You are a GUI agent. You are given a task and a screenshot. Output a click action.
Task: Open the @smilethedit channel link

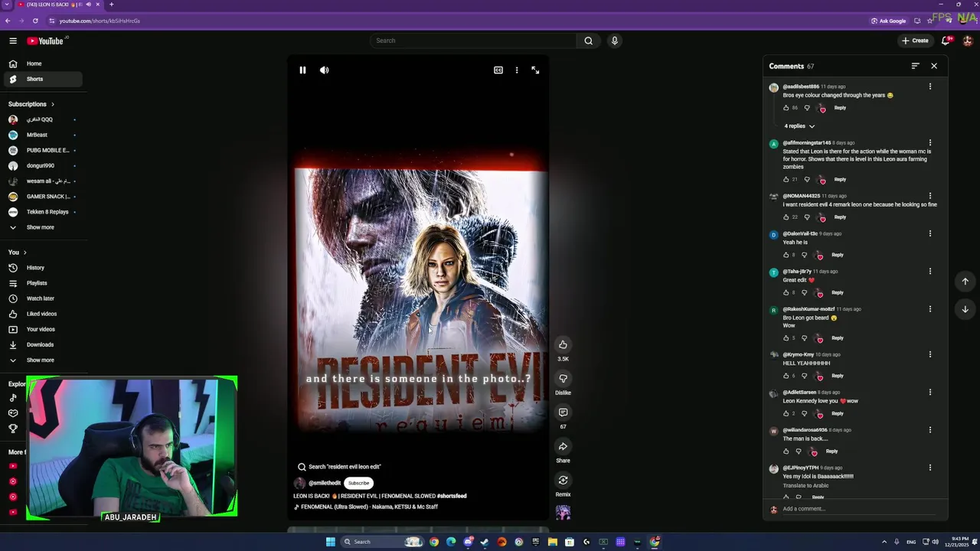(x=325, y=484)
